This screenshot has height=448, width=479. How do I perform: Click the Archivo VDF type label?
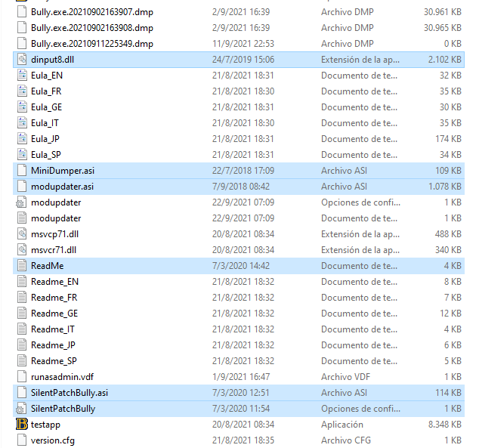pos(345,377)
